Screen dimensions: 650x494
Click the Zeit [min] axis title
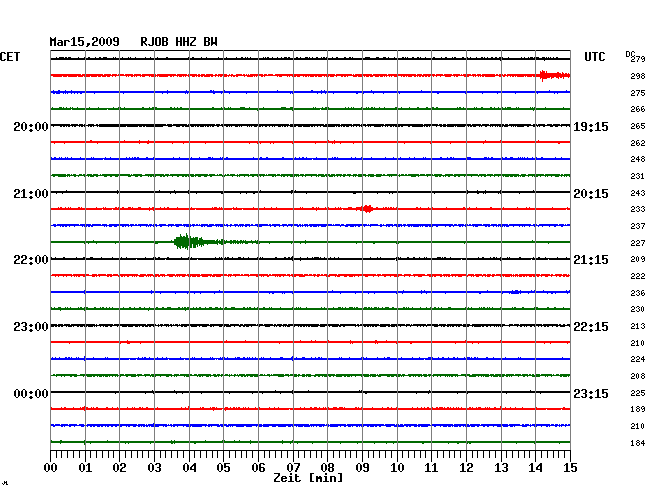point(308,478)
